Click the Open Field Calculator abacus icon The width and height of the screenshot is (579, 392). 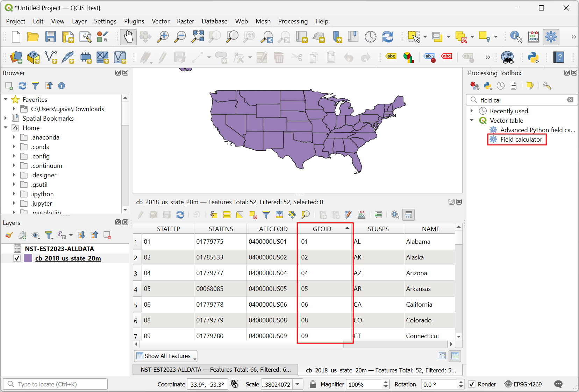tap(533, 37)
